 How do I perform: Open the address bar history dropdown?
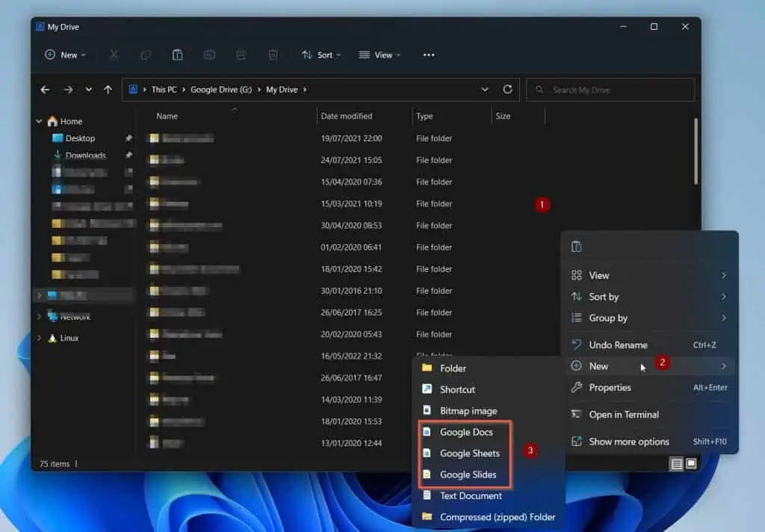coord(484,90)
